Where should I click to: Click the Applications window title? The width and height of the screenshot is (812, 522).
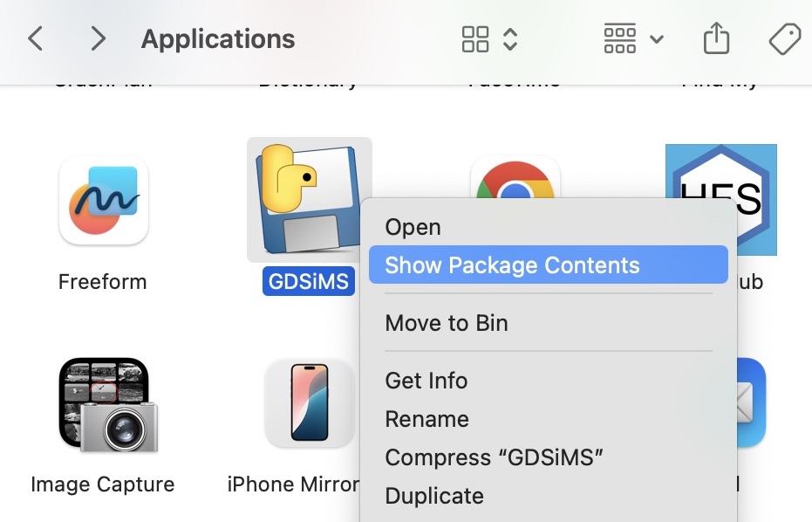218,39
